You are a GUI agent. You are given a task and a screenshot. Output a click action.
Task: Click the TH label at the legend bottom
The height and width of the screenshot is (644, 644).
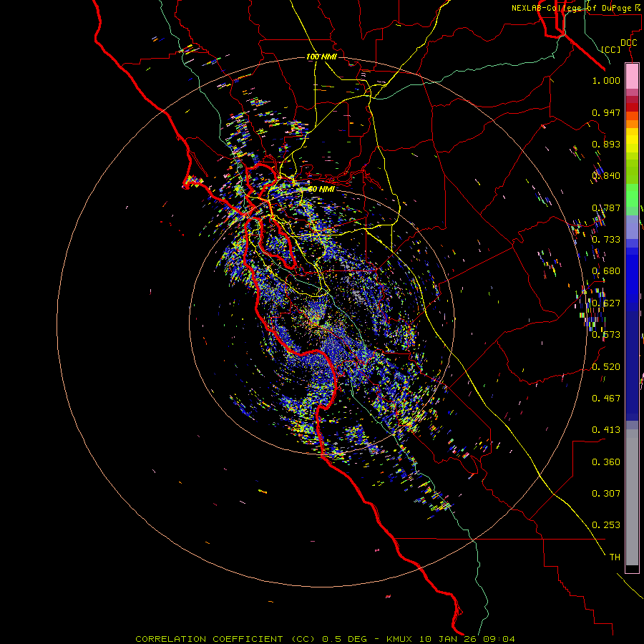(x=615, y=557)
